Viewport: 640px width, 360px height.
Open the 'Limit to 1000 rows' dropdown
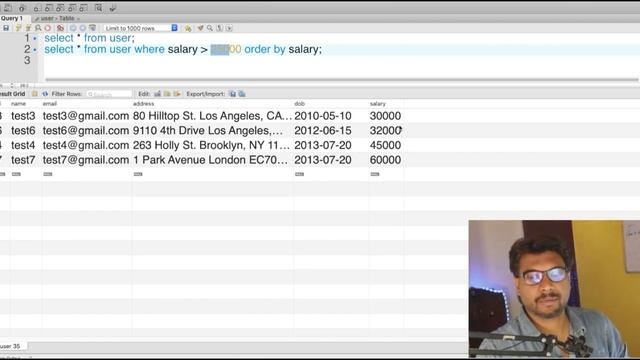[x=140, y=28]
